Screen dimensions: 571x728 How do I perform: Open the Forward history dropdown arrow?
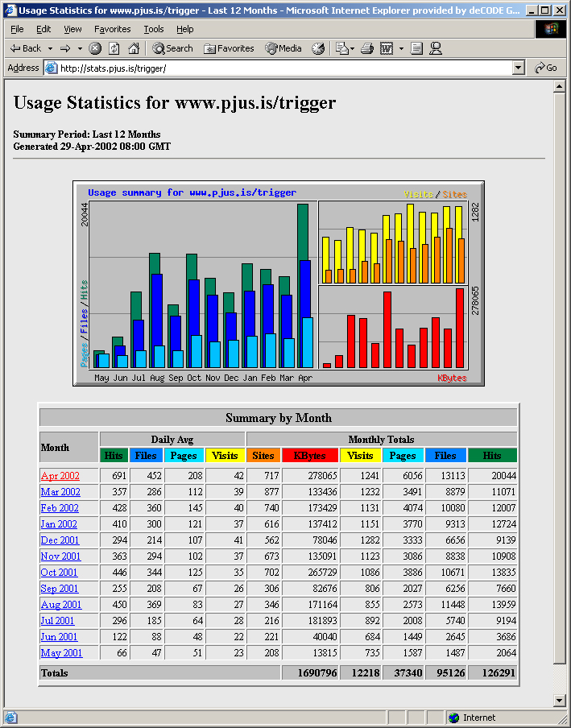(80, 48)
